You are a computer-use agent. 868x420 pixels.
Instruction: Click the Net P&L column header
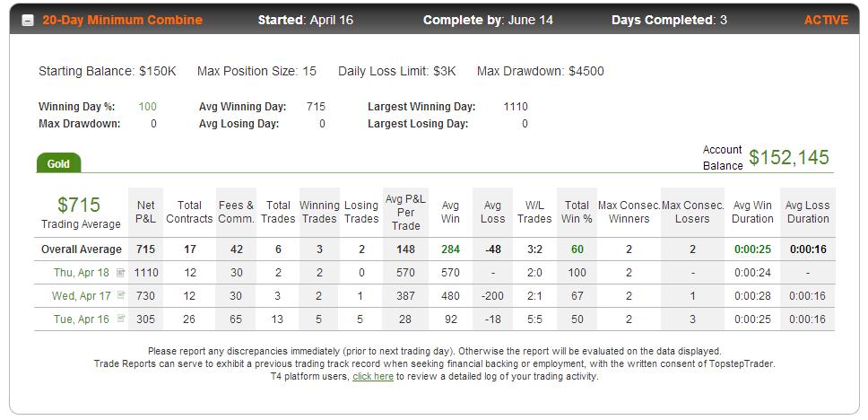point(145,212)
